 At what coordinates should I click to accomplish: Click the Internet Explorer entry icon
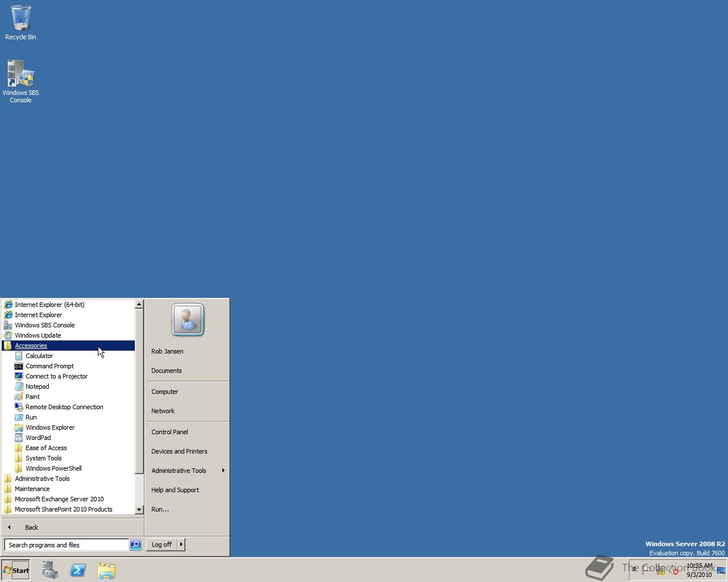click(x=8, y=315)
